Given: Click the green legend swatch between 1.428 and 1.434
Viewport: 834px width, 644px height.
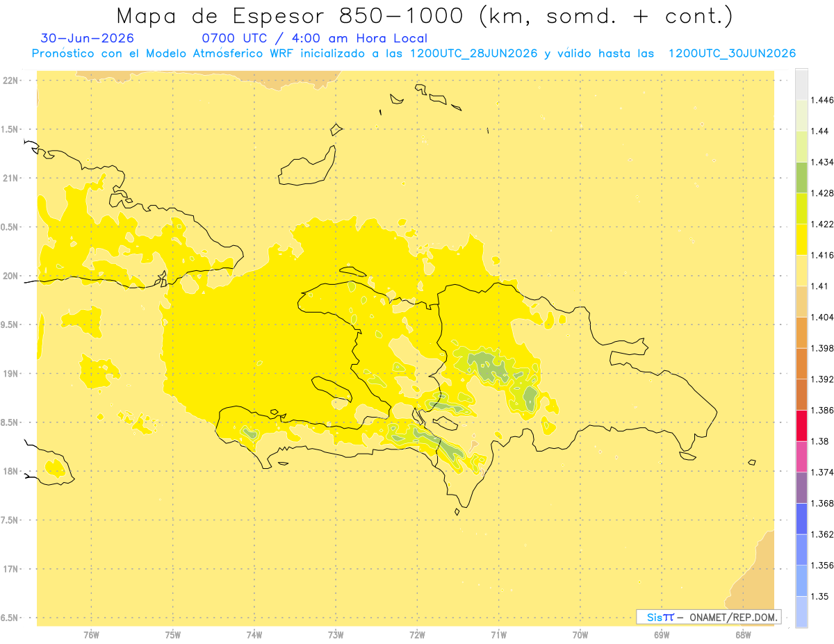Looking at the screenshot, I should (x=801, y=177).
